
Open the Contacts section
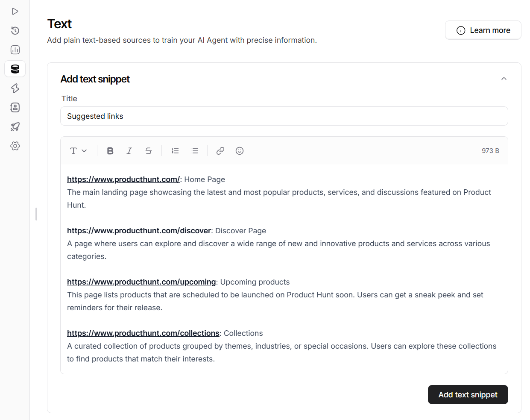15,107
